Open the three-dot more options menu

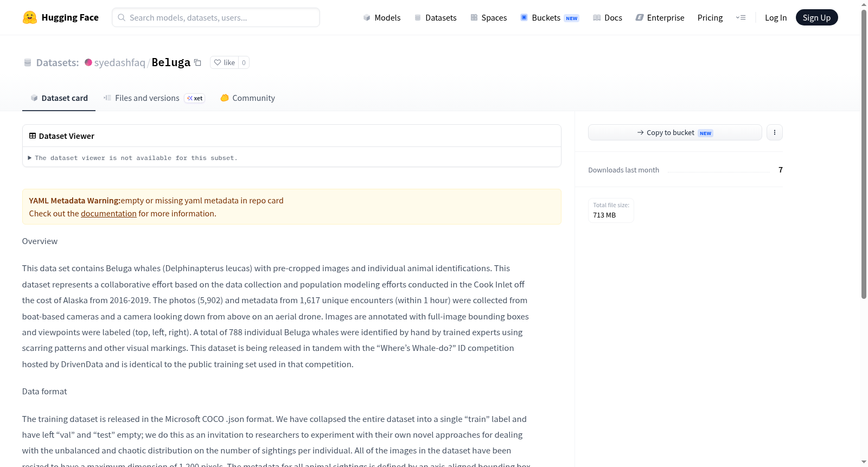pyautogui.click(x=775, y=132)
